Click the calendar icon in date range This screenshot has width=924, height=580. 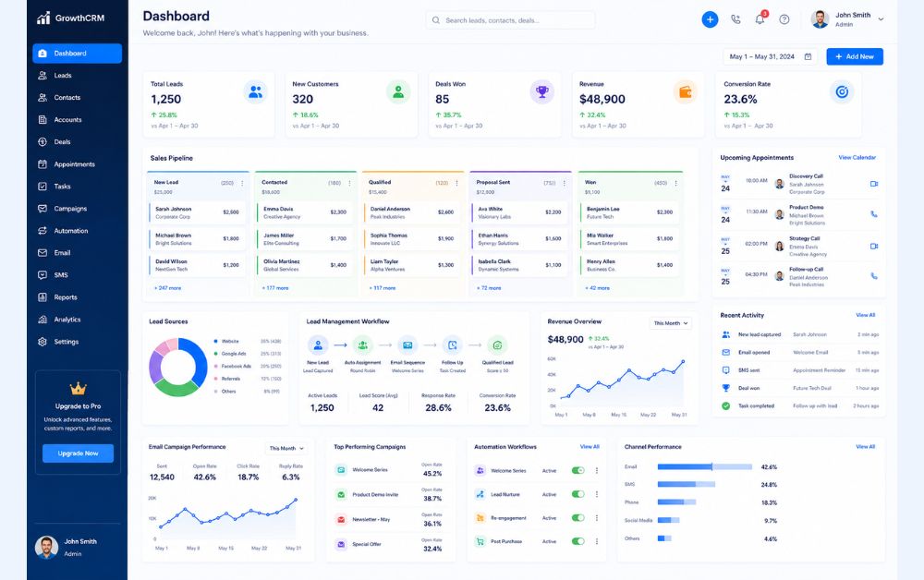808,56
